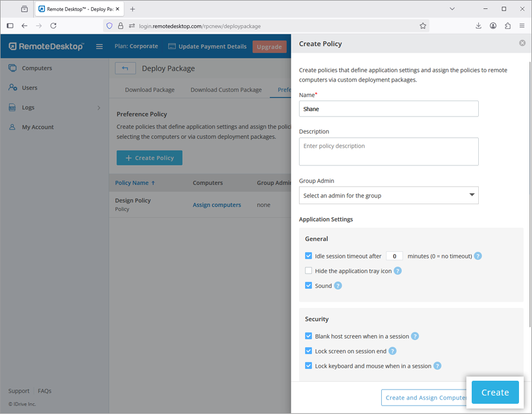Open the Download Package tab

(x=150, y=90)
